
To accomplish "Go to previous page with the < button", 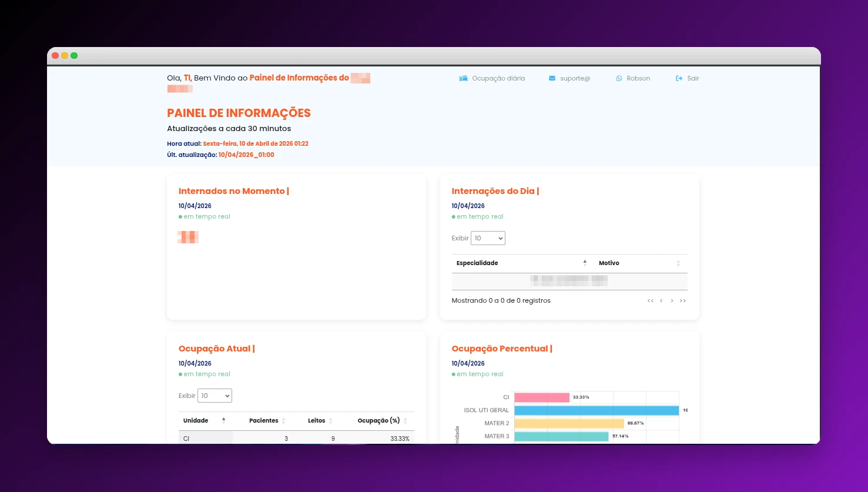I will click(661, 301).
